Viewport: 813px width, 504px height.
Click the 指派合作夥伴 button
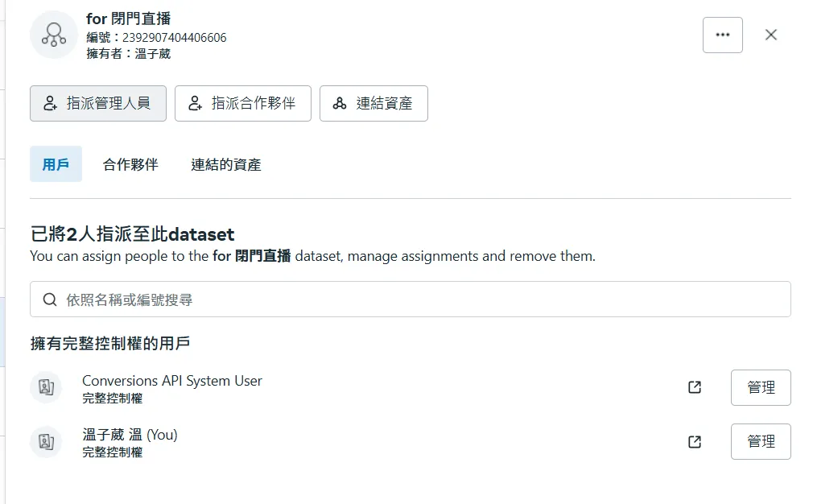(x=242, y=103)
